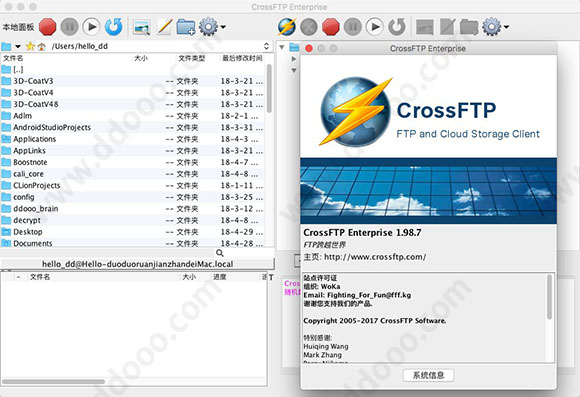The width and height of the screenshot is (580, 397).
Task: Click the CrossFTP globe logo in About dialog
Action: [355, 111]
